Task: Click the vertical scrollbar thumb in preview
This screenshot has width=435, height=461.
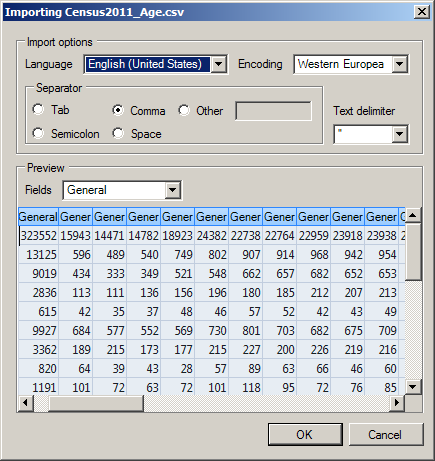Action: click(x=413, y=252)
